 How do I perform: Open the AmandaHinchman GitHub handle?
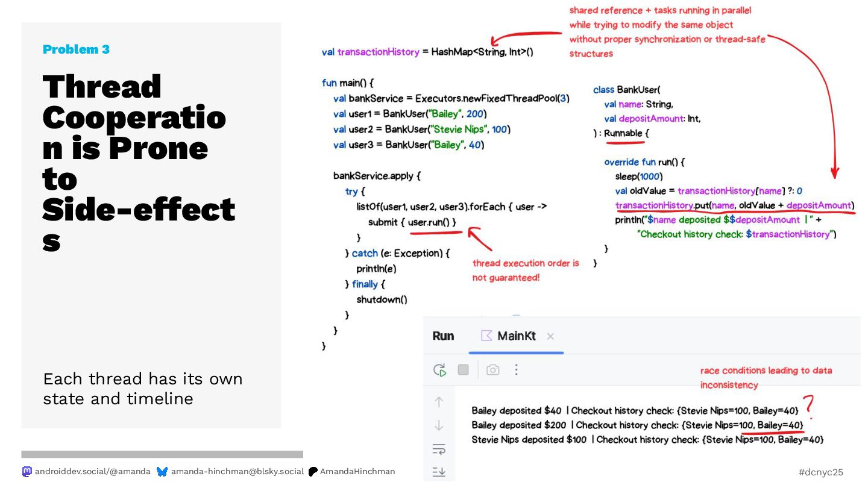click(357, 472)
